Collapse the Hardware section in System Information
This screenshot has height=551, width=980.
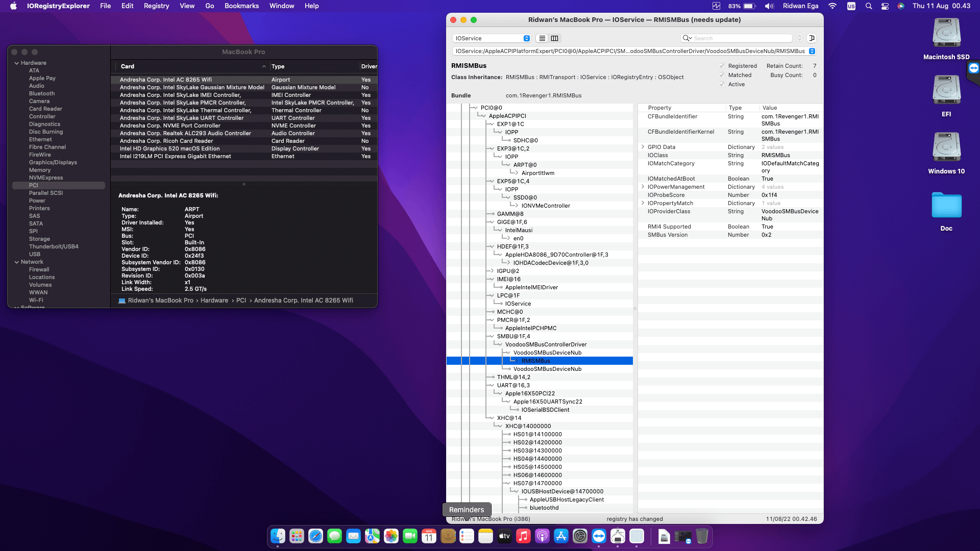(x=17, y=63)
